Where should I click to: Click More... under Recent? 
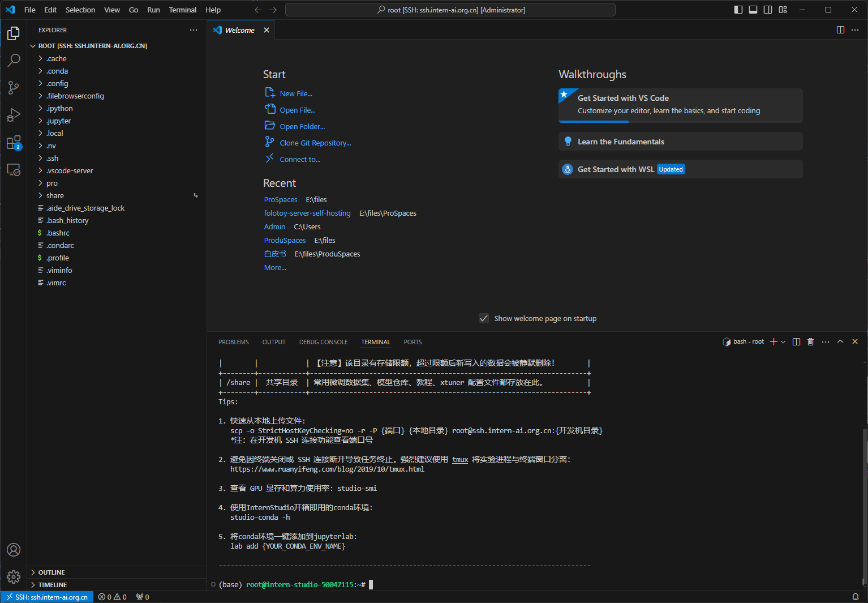275,268
